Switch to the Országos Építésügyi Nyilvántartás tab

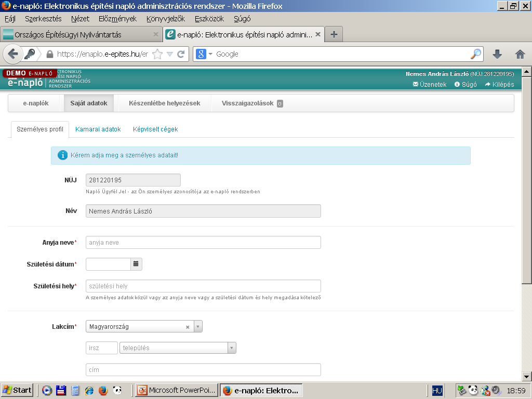(x=81, y=34)
